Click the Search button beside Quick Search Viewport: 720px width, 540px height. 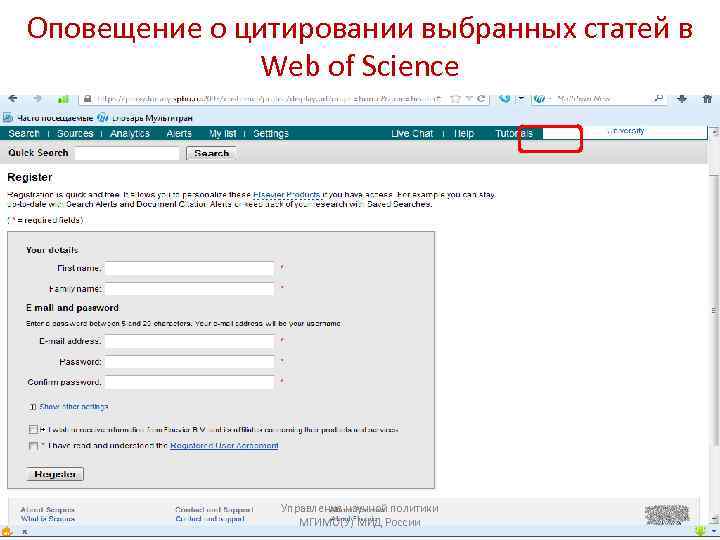[211, 153]
